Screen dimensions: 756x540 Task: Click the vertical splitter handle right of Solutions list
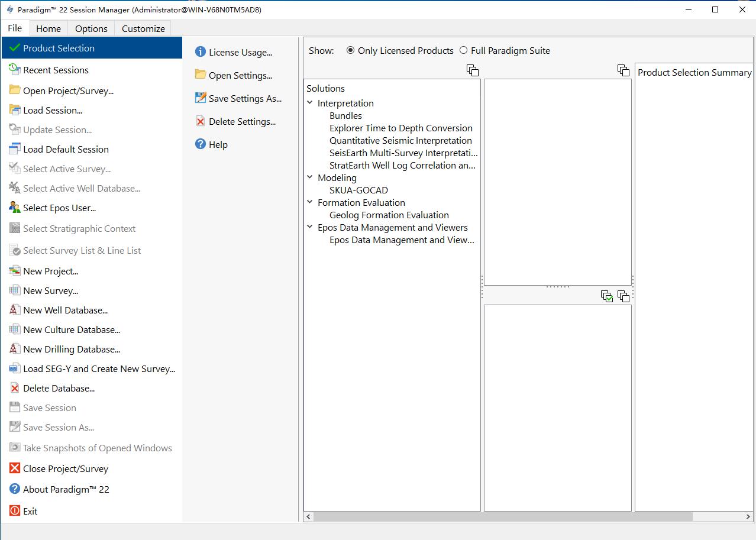[x=482, y=286]
